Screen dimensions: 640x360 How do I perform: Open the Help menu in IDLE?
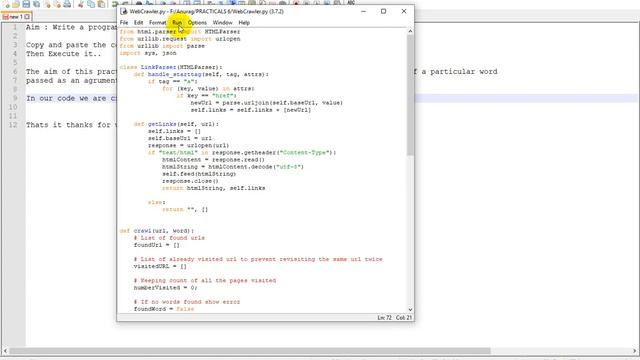coord(244,22)
